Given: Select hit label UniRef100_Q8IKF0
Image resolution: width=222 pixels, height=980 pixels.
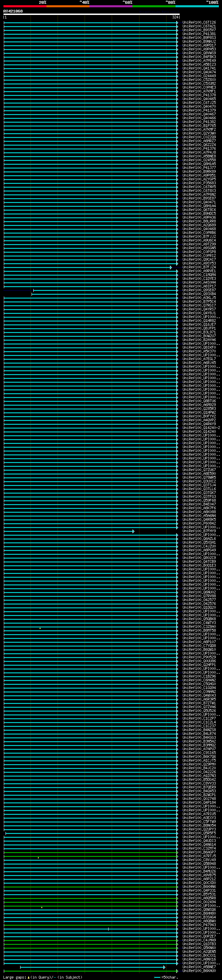Looking at the screenshot, I should tap(199, 348).
